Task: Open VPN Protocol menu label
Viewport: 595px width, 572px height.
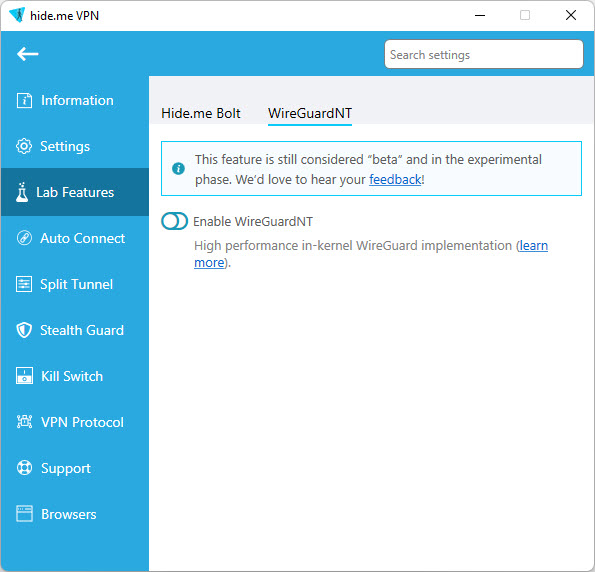Action: 82,422
